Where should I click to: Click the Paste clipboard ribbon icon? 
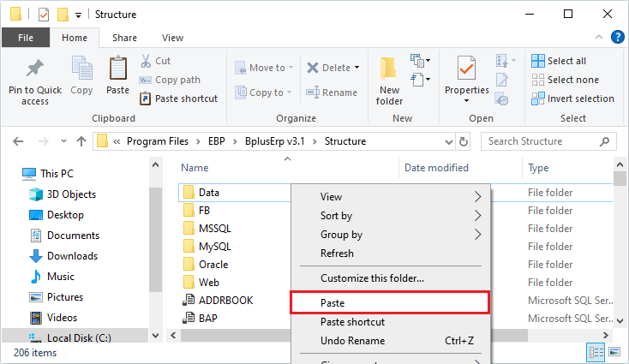click(x=118, y=69)
